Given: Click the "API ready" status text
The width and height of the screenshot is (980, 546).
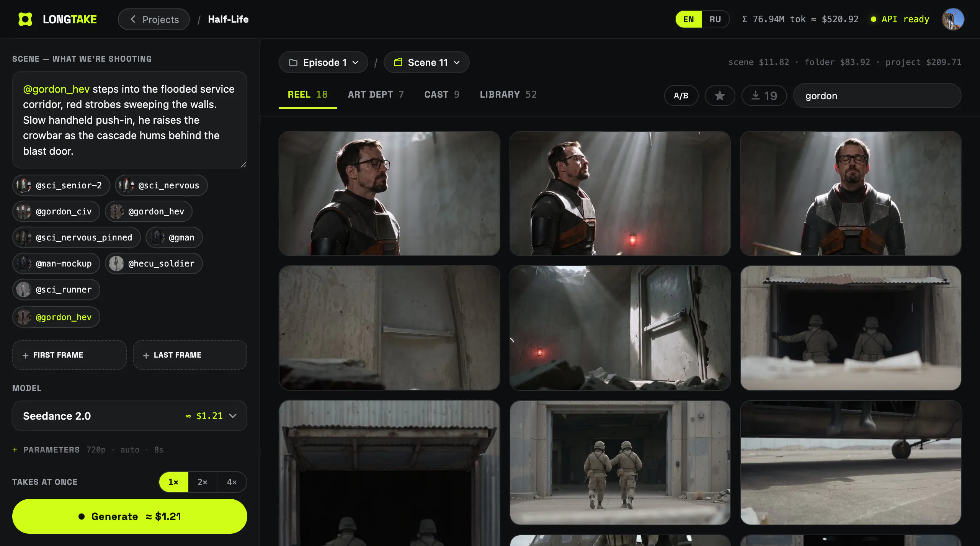Looking at the screenshot, I should pos(905,19).
